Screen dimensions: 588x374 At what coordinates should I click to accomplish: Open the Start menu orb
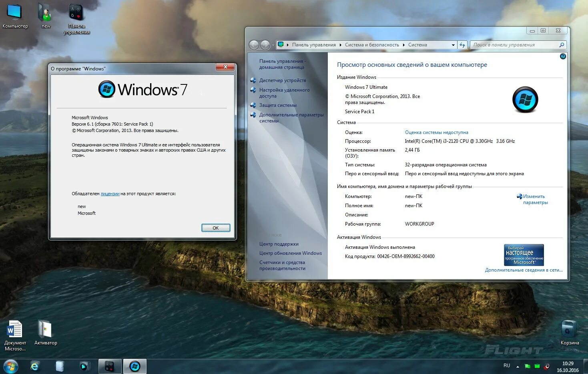(x=11, y=366)
